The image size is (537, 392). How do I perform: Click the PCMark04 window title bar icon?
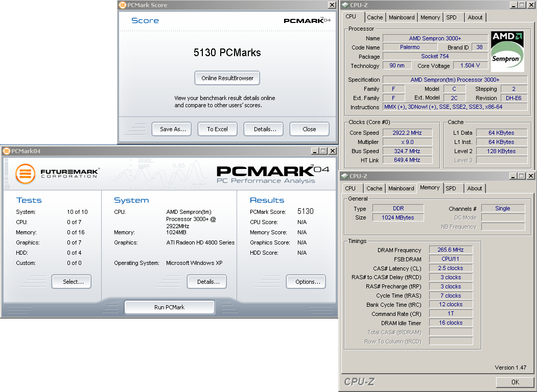click(6, 151)
